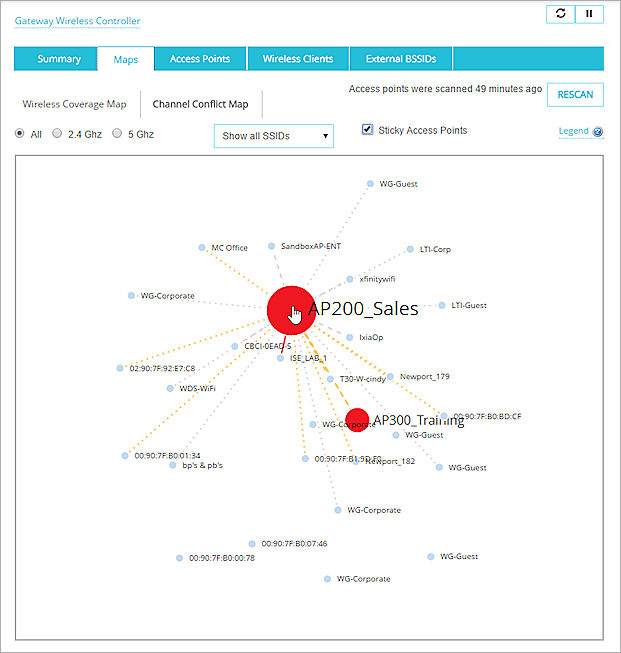Open the Wireless Clients tab
Viewport: 621px width, 653px height.
[298, 59]
